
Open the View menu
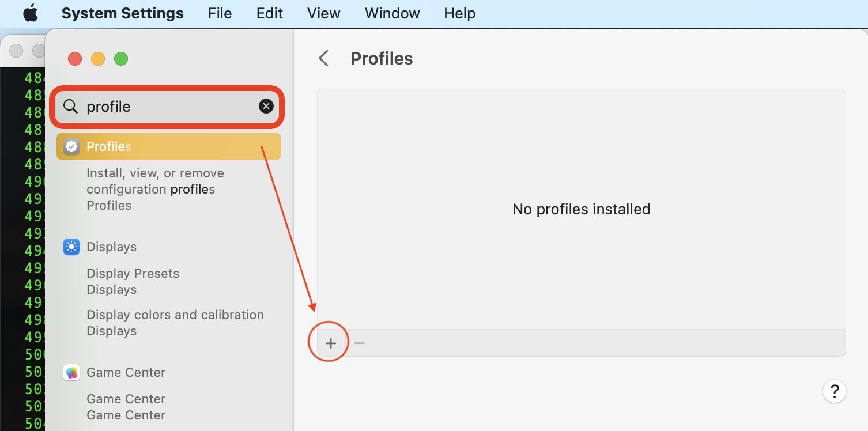(x=324, y=13)
